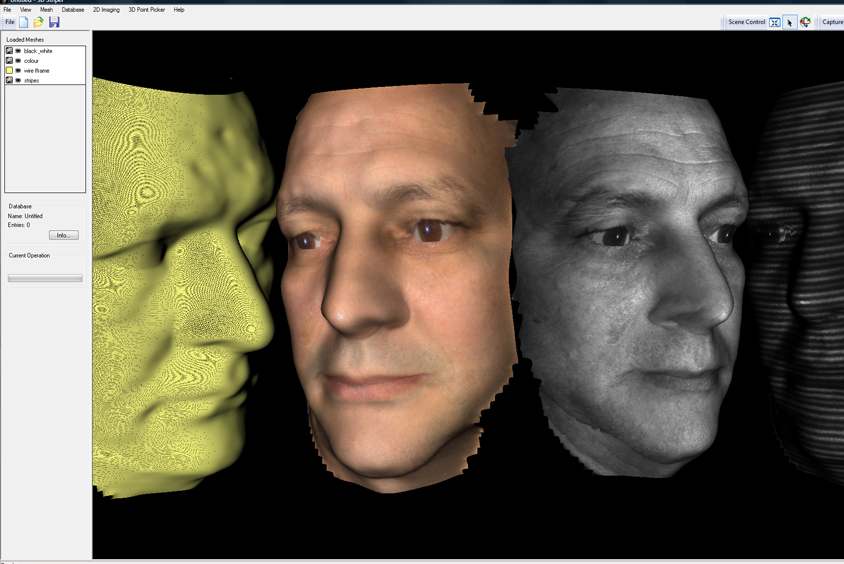Hide the wire frame mesh via eye

tap(18, 71)
